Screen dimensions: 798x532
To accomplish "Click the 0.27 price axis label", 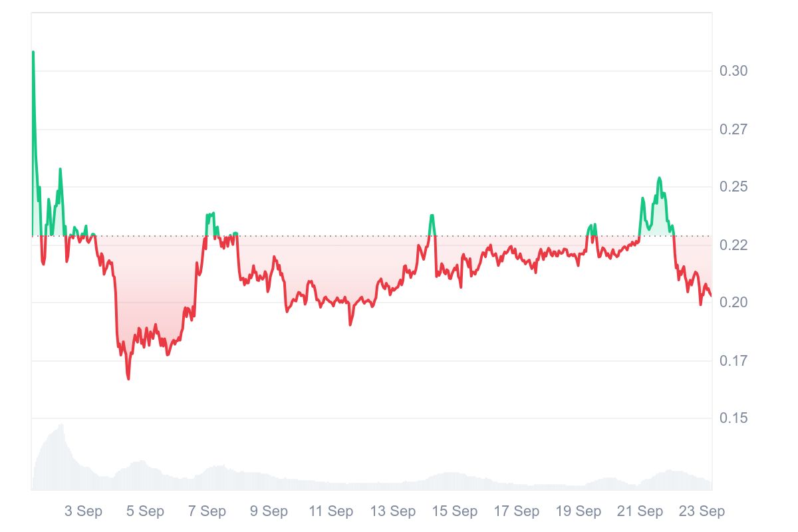I will pyautogui.click(x=733, y=129).
